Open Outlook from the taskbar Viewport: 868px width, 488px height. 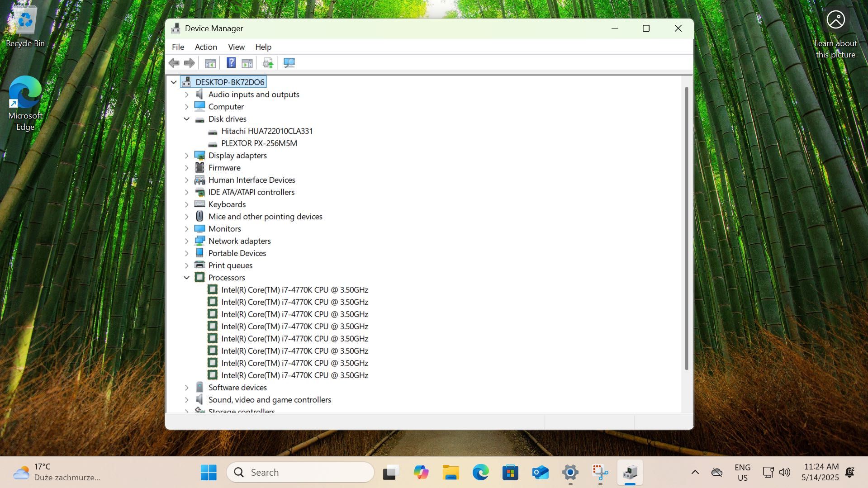click(540, 473)
